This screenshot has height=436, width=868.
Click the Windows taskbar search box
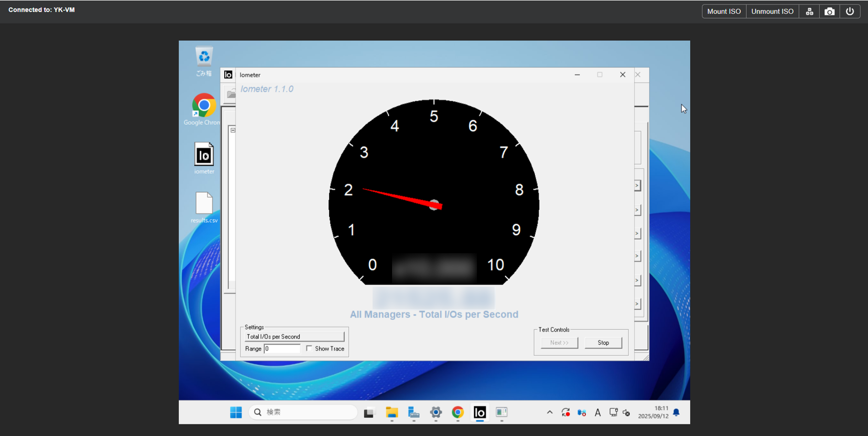tap(303, 413)
